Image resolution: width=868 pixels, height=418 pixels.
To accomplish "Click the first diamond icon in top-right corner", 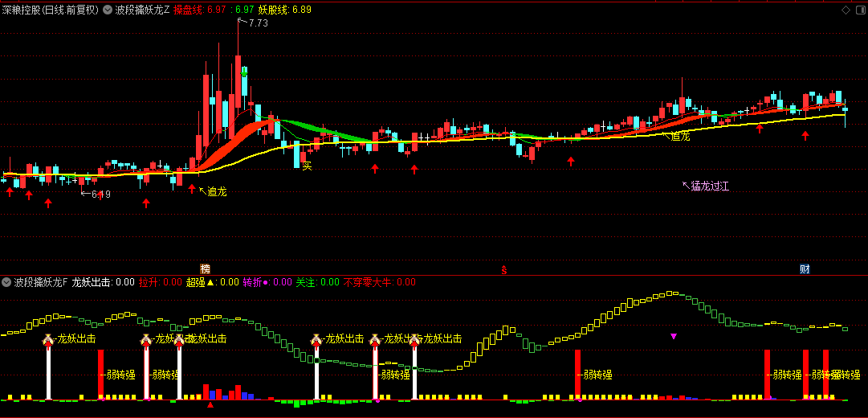I will pyautogui.click(x=846, y=10).
